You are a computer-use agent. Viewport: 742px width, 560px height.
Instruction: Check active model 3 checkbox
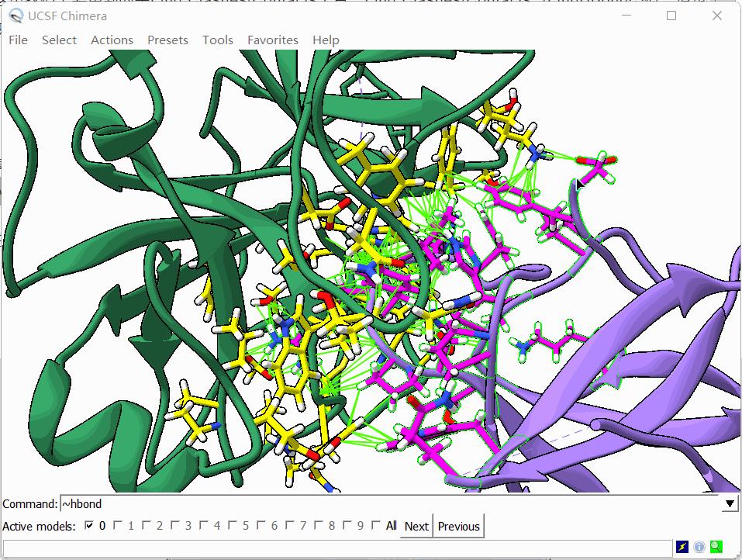[x=175, y=525]
